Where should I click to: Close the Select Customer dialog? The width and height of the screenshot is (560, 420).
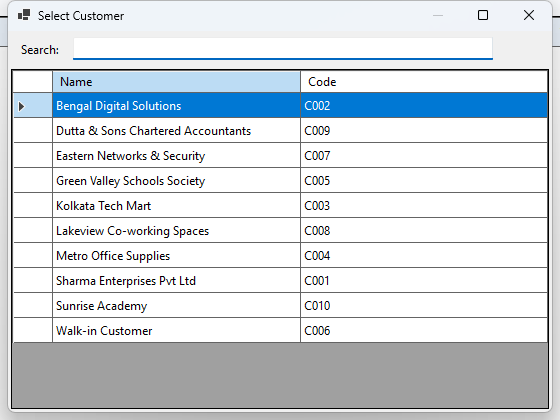coord(529,15)
